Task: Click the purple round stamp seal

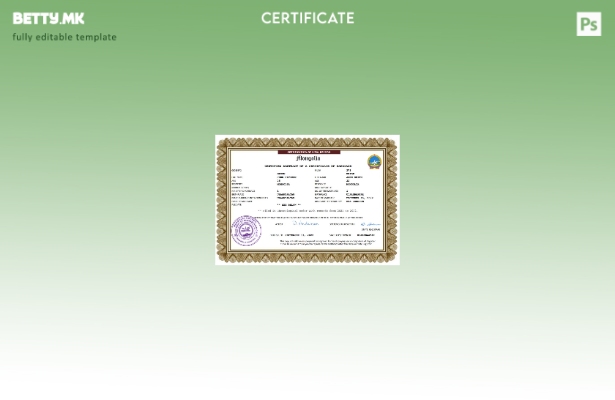Action: tap(245, 231)
